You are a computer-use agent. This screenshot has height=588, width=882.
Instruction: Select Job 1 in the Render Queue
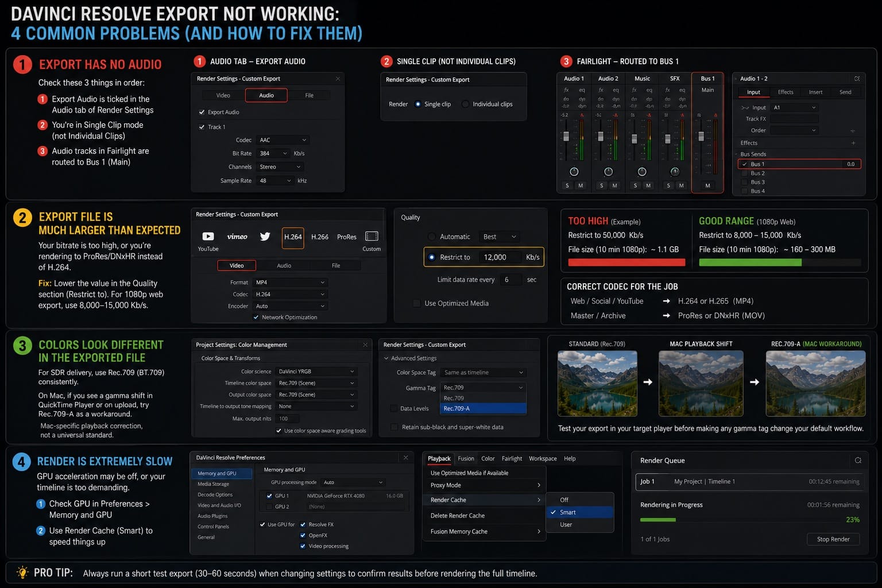point(750,482)
